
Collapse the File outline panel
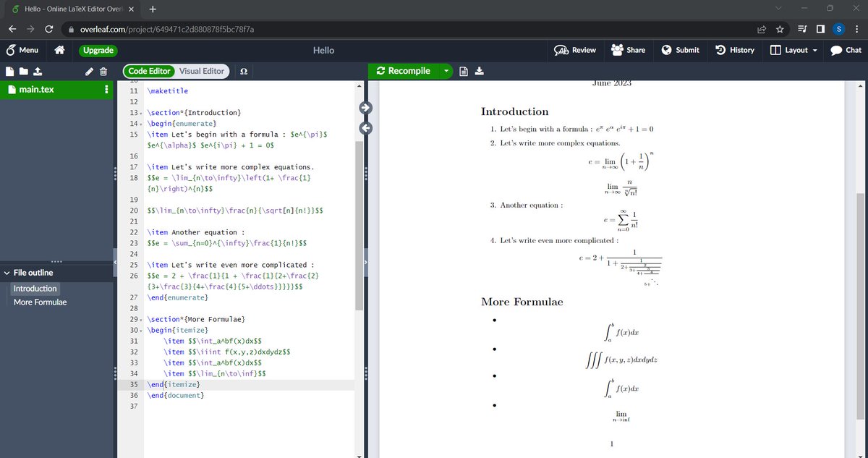(x=8, y=273)
